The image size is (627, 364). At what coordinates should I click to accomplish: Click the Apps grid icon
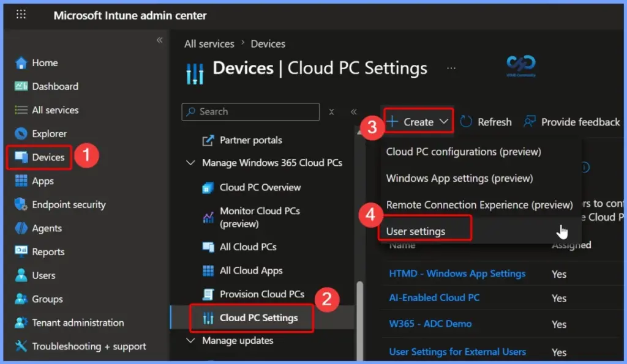point(21,180)
